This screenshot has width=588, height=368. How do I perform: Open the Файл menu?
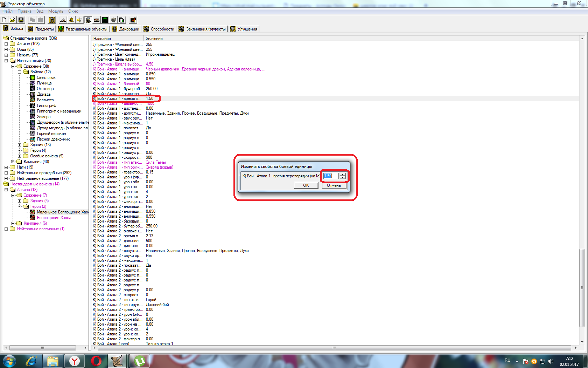pyautogui.click(x=7, y=11)
